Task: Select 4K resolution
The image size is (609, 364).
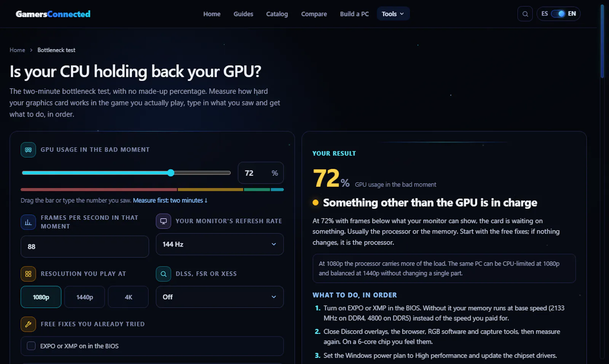Action: coord(128,297)
